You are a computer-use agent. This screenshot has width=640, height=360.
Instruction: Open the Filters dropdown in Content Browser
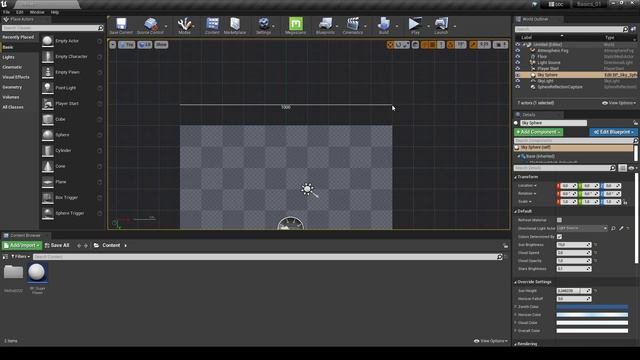(x=20, y=257)
